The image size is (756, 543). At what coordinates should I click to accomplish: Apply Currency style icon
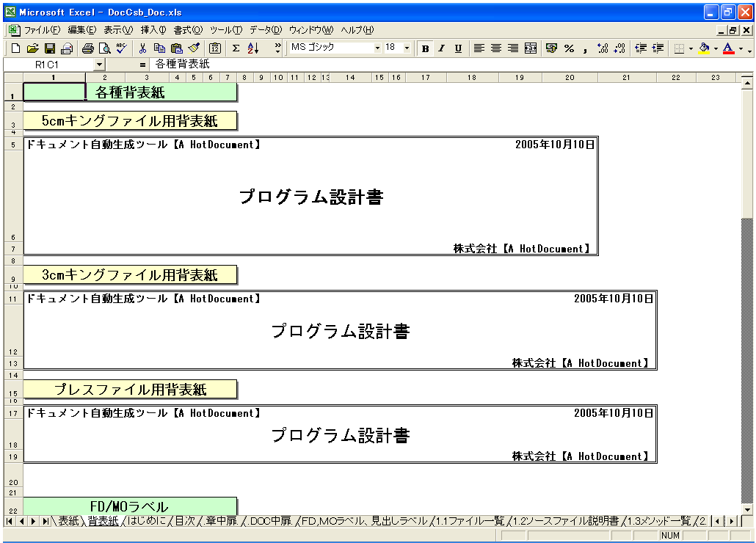(x=551, y=48)
